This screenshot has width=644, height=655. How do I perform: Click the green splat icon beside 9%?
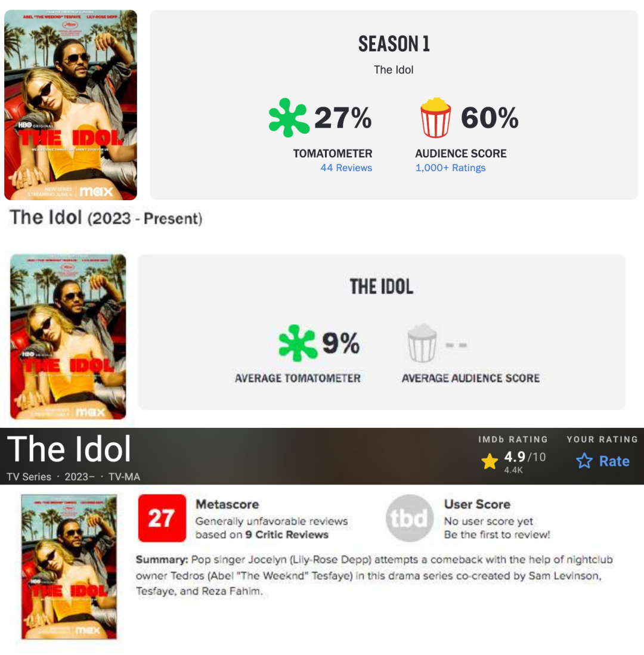click(298, 343)
